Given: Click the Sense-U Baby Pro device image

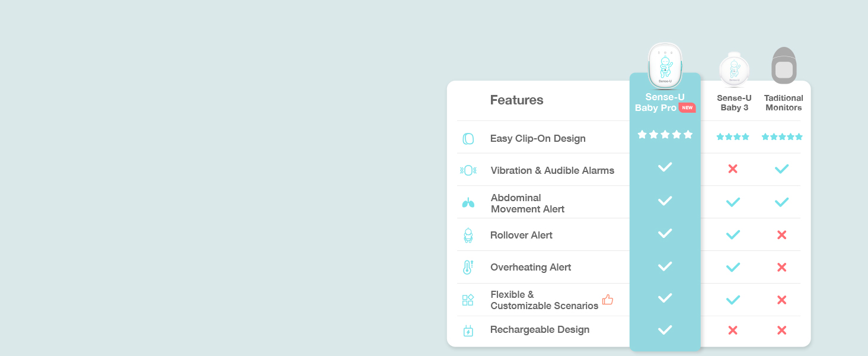Looking at the screenshot, I should 665,65.
